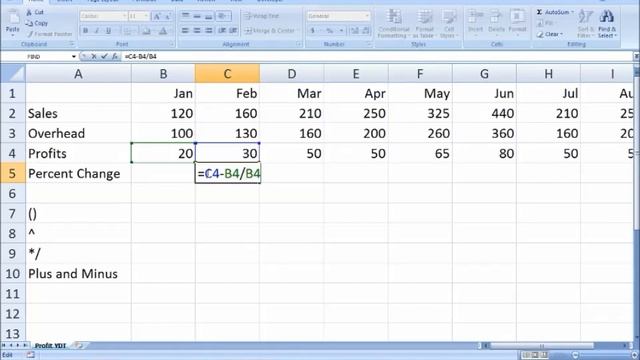Click the Increase Indent icon

point(233,31)
